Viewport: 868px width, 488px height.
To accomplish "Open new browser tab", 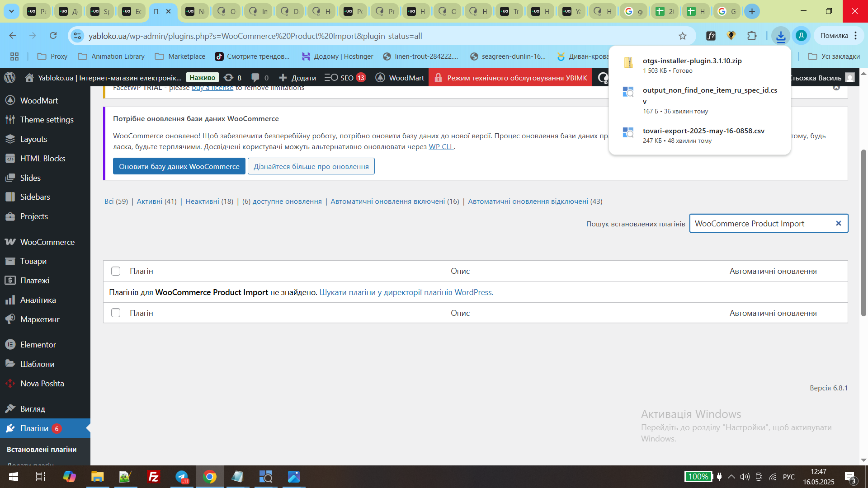I will coord(752,11).
